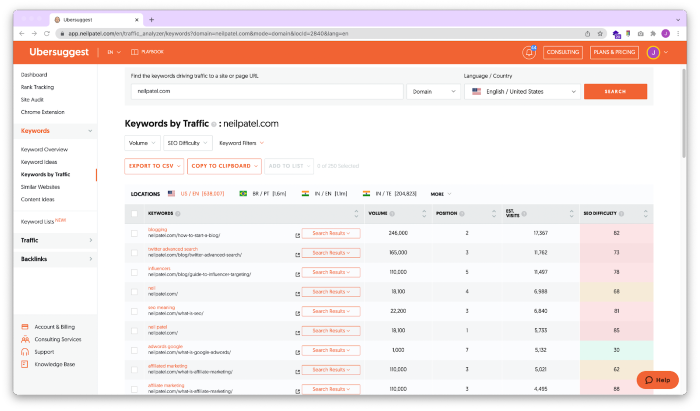This screenshot has width=700, height=411.
Task: Open the SEO Difficulty filter dropdown
Action: pos(188,143)
